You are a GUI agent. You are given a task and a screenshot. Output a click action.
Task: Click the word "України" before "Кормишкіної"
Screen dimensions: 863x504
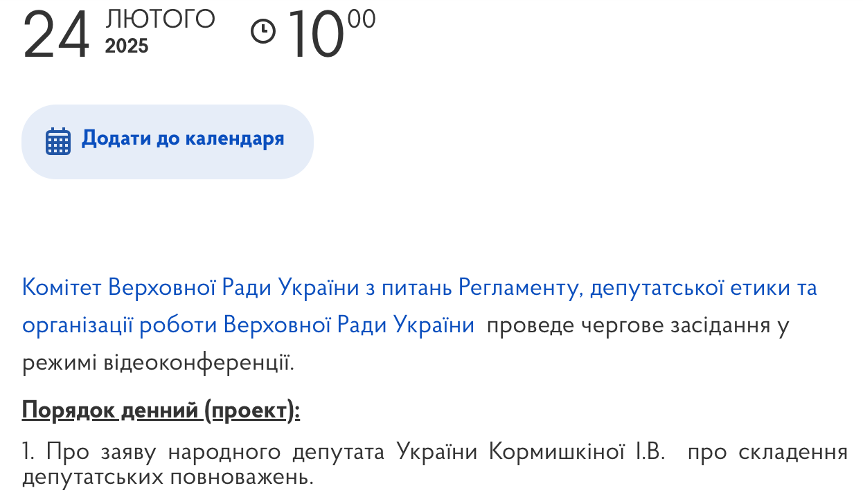(x=438, y=452)
